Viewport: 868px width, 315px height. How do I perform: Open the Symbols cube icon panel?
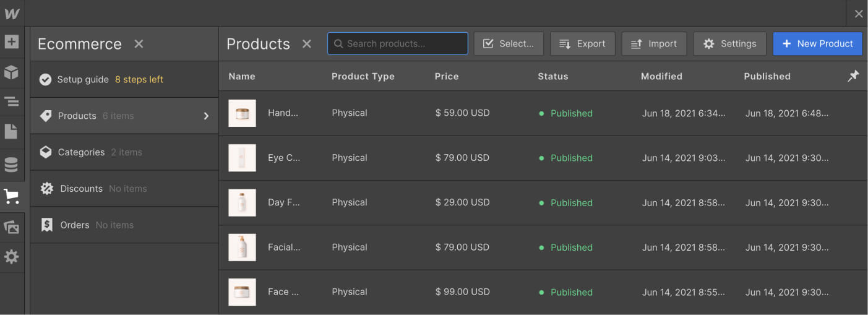[12, 72]
